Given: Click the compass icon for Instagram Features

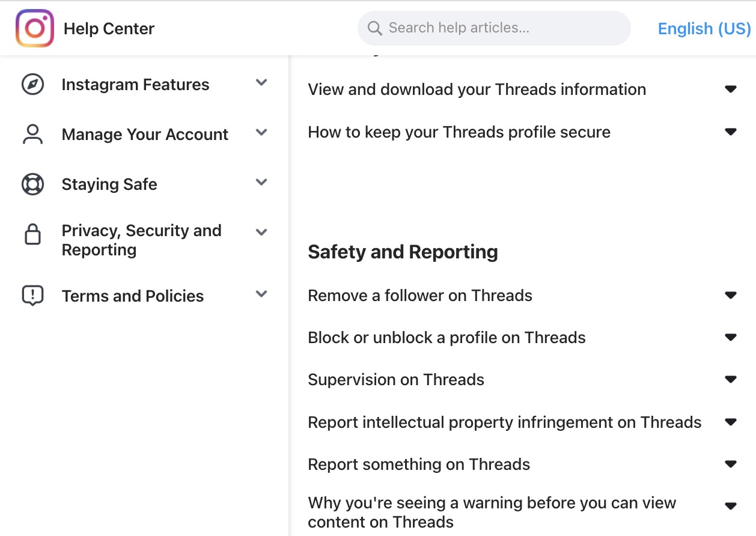Looking at the screenshot, I should (x=32, y=85).
